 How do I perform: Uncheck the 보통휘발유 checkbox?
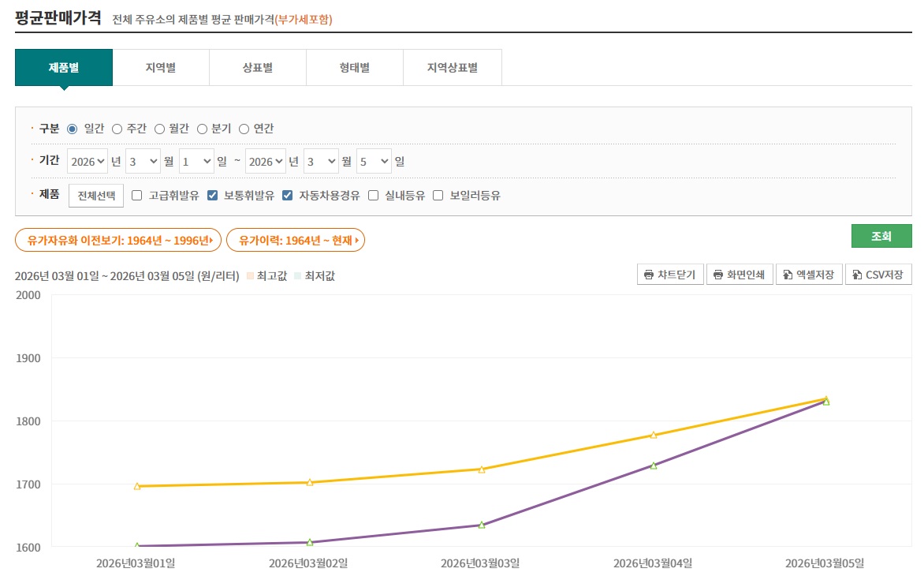click(213, 196)
